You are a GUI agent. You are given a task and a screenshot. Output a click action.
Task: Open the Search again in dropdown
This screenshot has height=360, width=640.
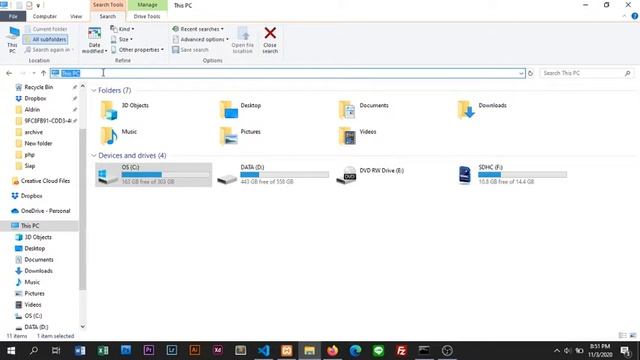click(49, 50)
